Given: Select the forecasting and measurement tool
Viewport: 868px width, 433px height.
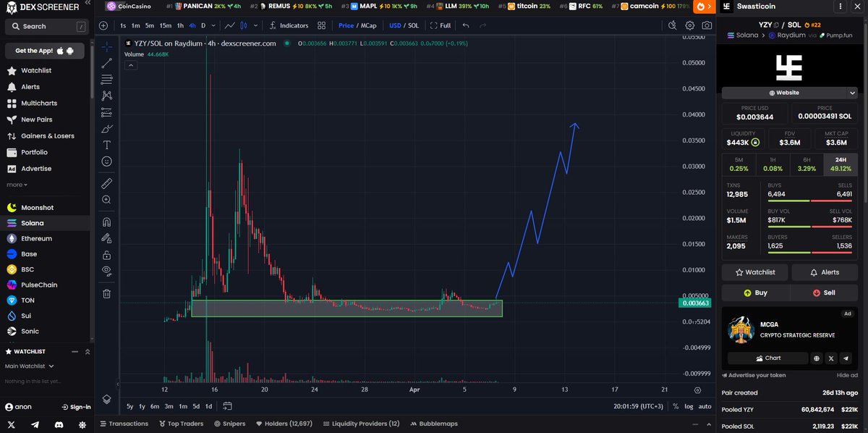Looking at the screenshot, I should click(x=107, y=112).
